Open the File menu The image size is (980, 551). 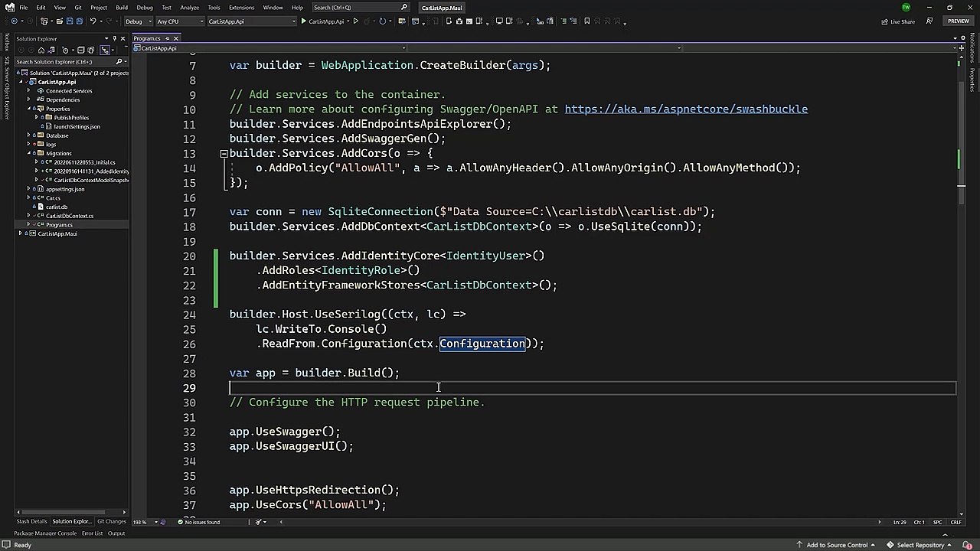24,8
